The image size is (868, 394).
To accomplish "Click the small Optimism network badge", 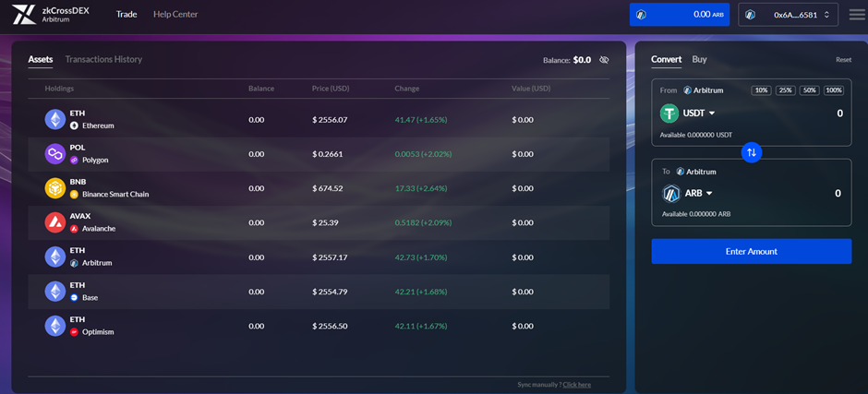I will click(74, 332).
